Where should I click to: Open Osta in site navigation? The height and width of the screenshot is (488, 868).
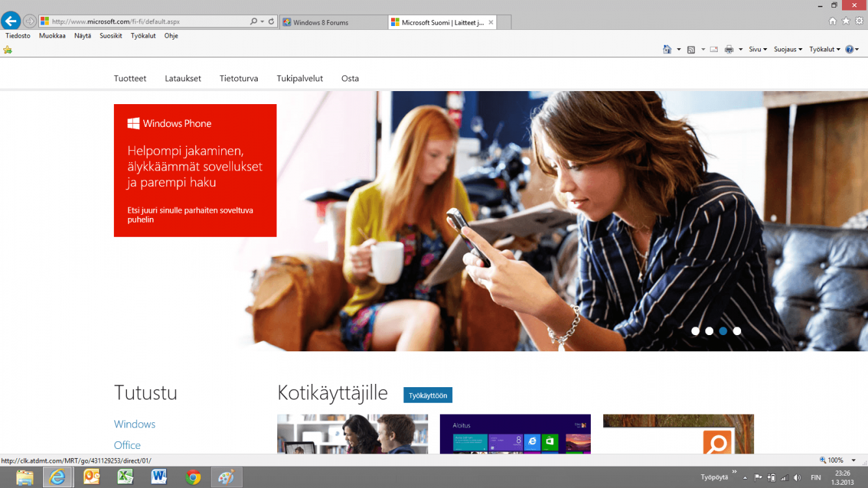[350, 78]
